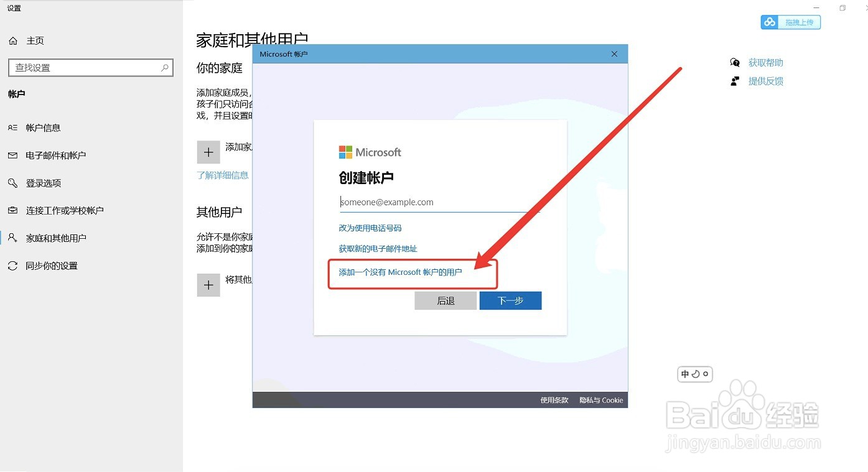The width and height of the screenshot is (868, 472).
Task: Click the search magnifier in 查找设置 box
Action: pos(165,68)
